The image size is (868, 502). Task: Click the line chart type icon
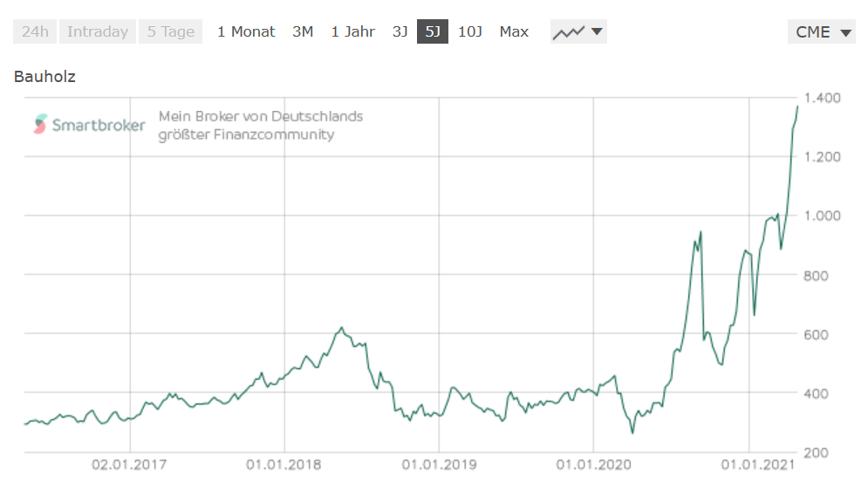[569, 32]
